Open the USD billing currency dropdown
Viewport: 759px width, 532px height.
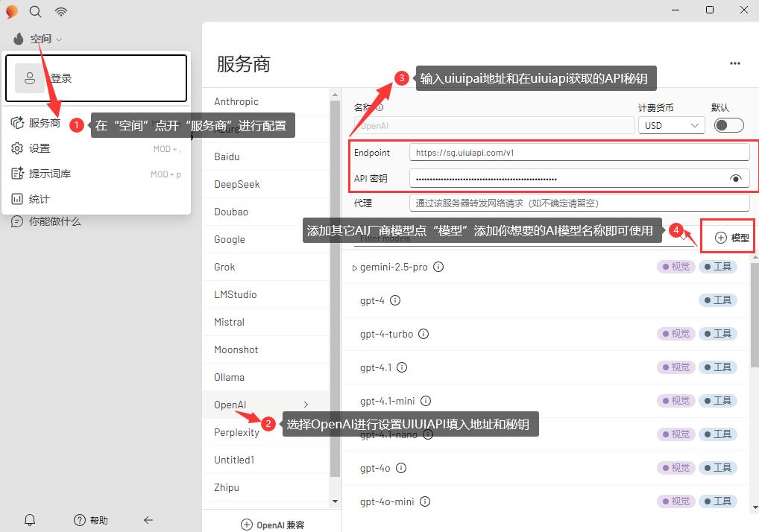671,125
